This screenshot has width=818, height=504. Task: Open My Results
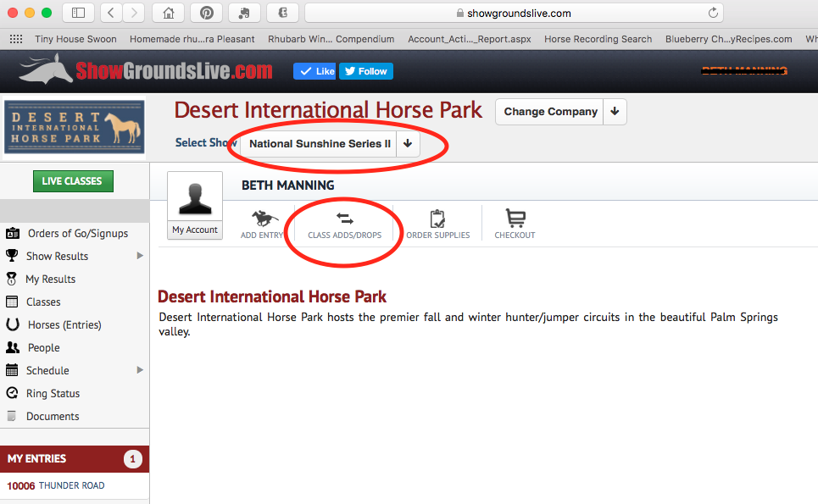point(51,280)
